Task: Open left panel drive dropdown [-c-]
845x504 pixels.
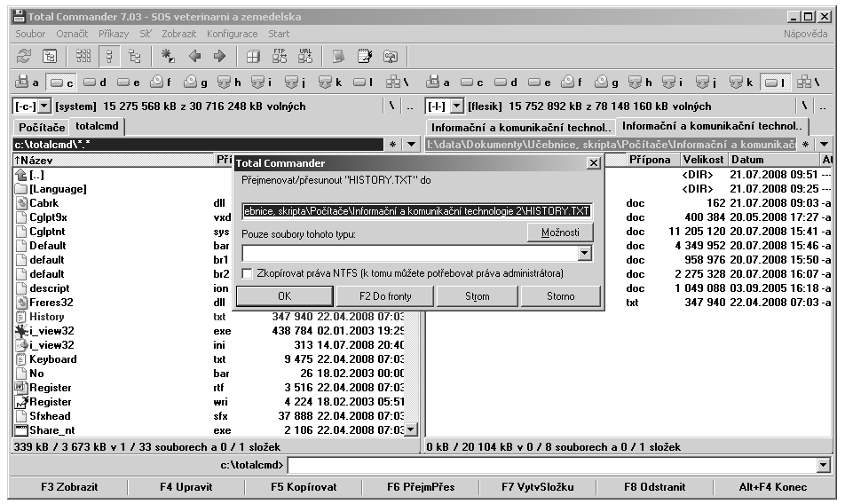Action: (44, 106)
